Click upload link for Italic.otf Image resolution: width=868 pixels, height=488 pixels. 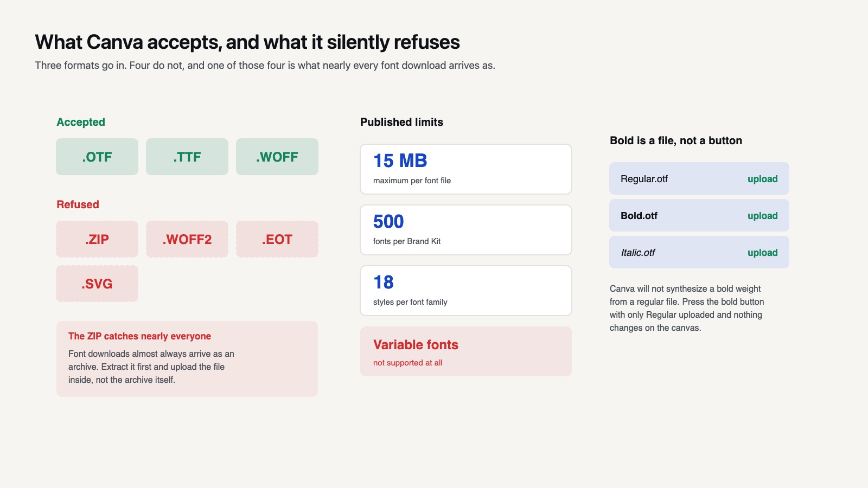[762, 253]
